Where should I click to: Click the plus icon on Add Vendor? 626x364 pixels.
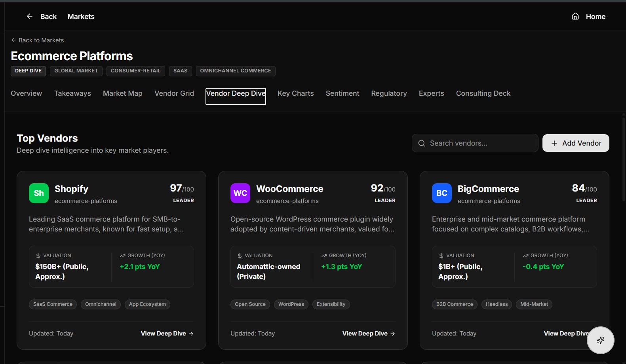pos(554,143)
